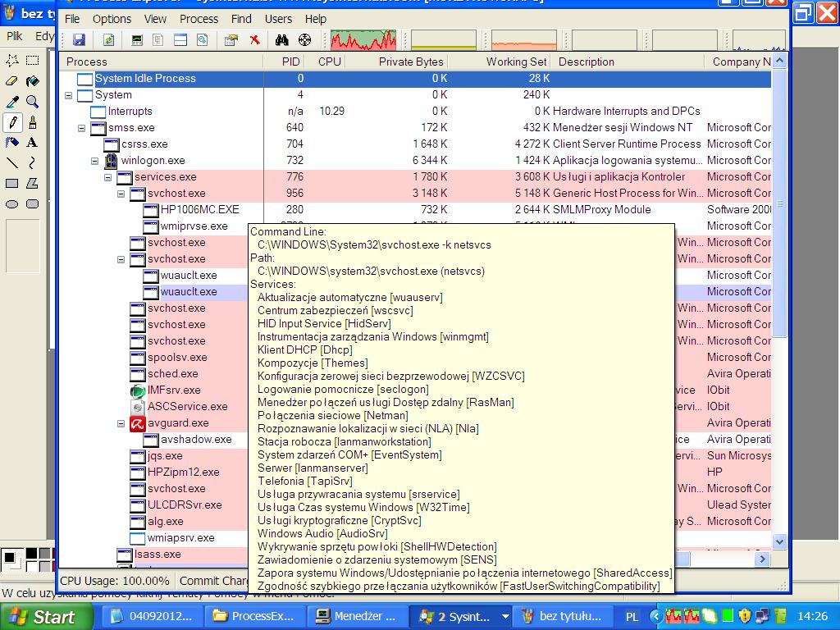This screenshot has width=840, height=630.
Task: Select the HP1006MC.EXE process
Action: (200, 209)
